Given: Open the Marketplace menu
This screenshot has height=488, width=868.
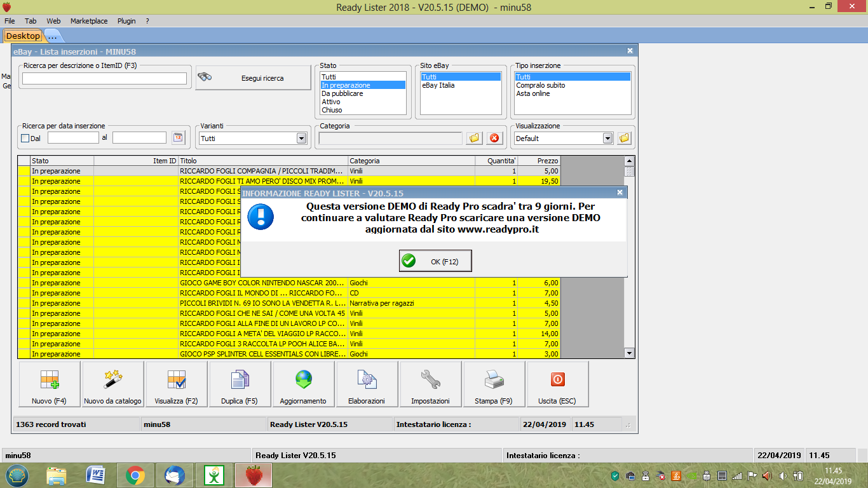Looking at the screenshot, I should (89, 21).
